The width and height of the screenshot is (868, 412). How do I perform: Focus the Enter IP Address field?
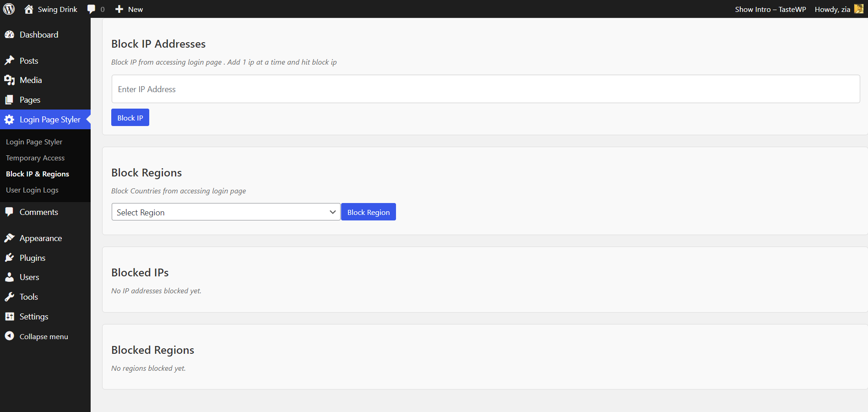click(x=485, y=89)
